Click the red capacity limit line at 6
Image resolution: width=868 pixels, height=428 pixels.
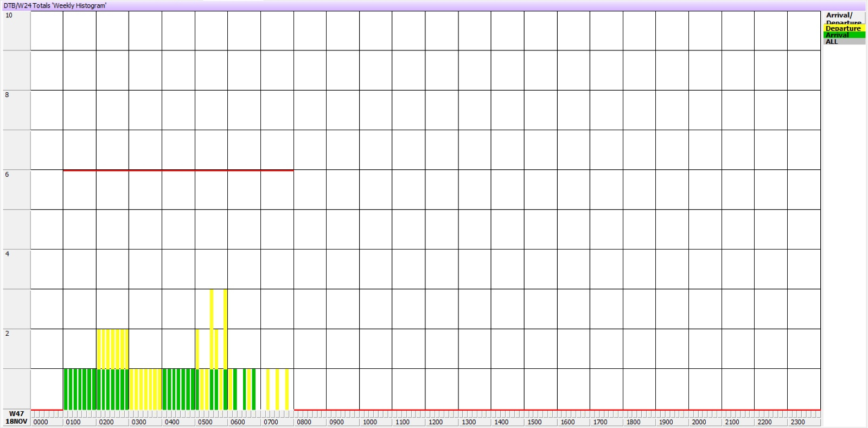point(178,170)
